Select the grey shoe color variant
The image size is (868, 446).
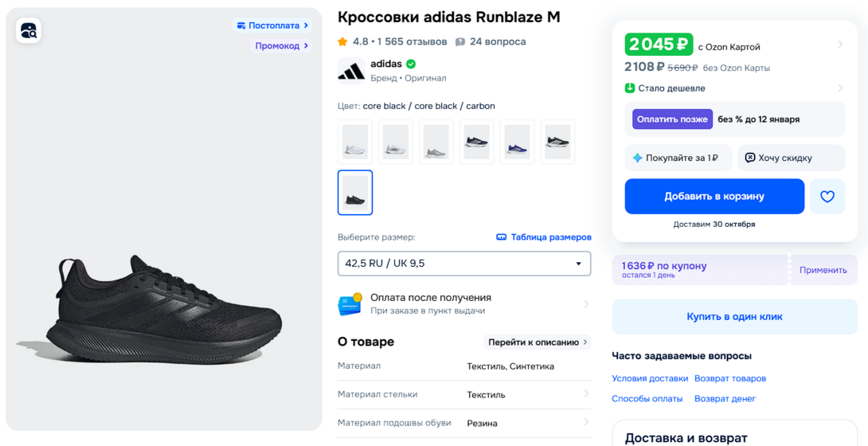[x=436, y=142]
